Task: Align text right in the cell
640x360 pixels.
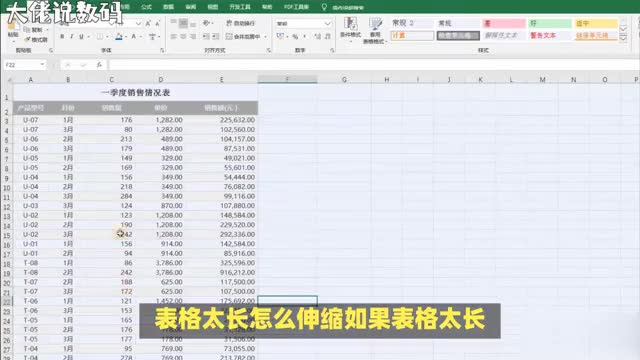Action: pyautogui.click(x=193, y=37)
